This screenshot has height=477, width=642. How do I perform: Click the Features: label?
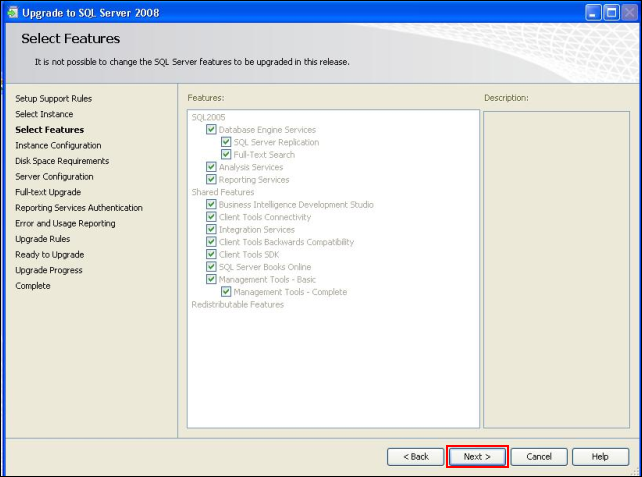click(206, 98)
